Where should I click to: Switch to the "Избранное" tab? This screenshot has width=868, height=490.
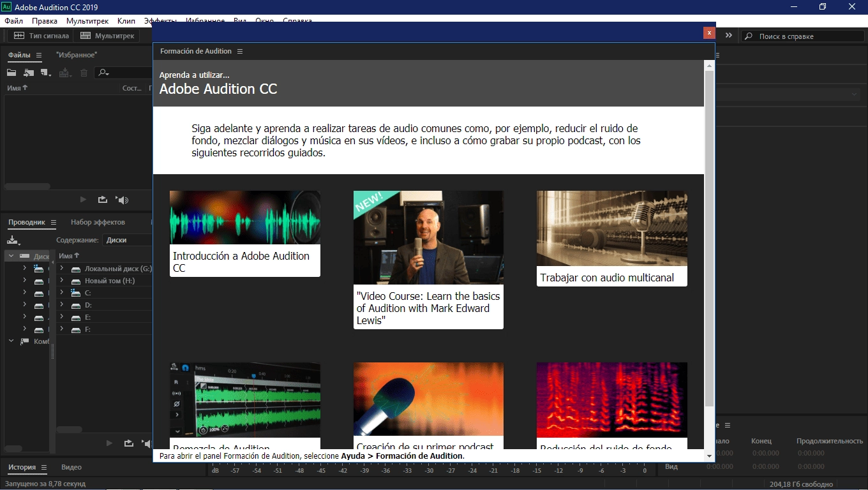coord(77,56)
